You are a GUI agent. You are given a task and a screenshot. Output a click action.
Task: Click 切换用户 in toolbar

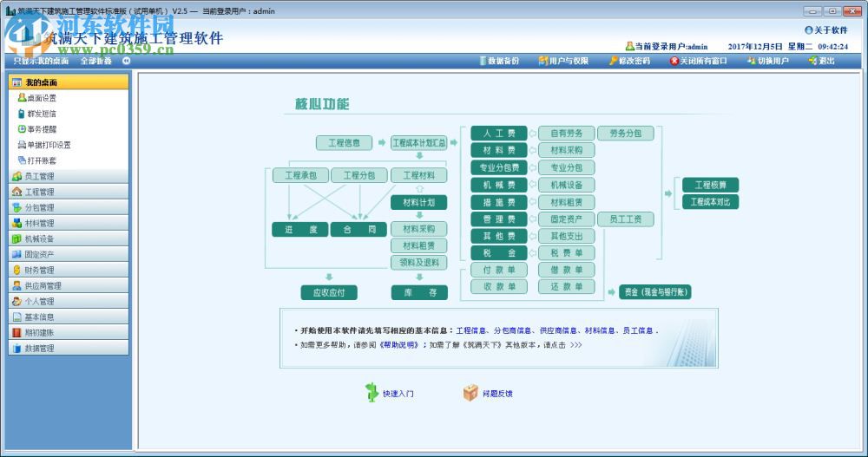pyautogui.click(x=768, y=61)
